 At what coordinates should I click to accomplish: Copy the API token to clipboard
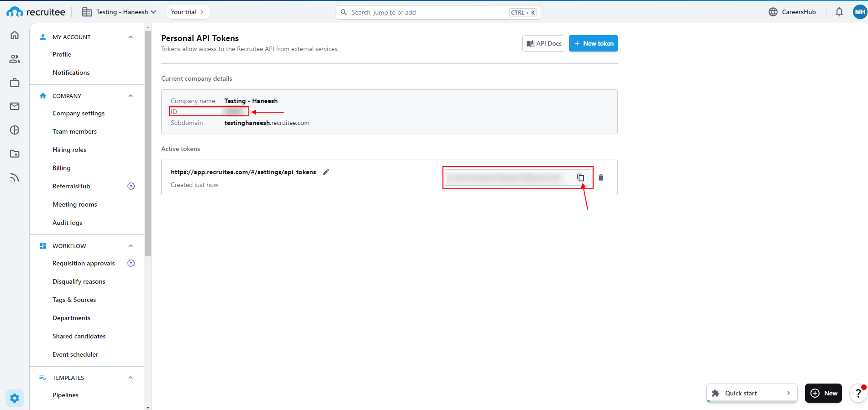click(x=581, y=177)
